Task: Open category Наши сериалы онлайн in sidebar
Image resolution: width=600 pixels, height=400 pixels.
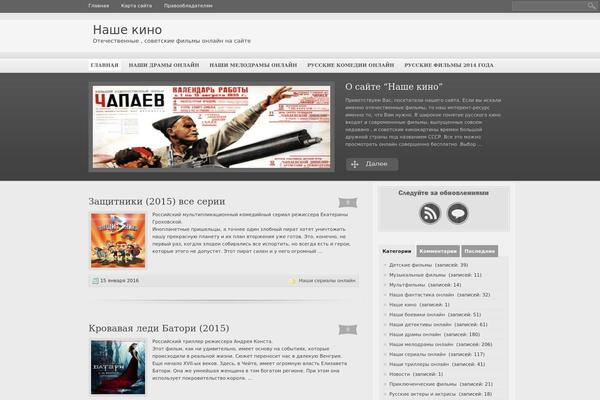Action: pyautogui.click(x=417, y=354)
